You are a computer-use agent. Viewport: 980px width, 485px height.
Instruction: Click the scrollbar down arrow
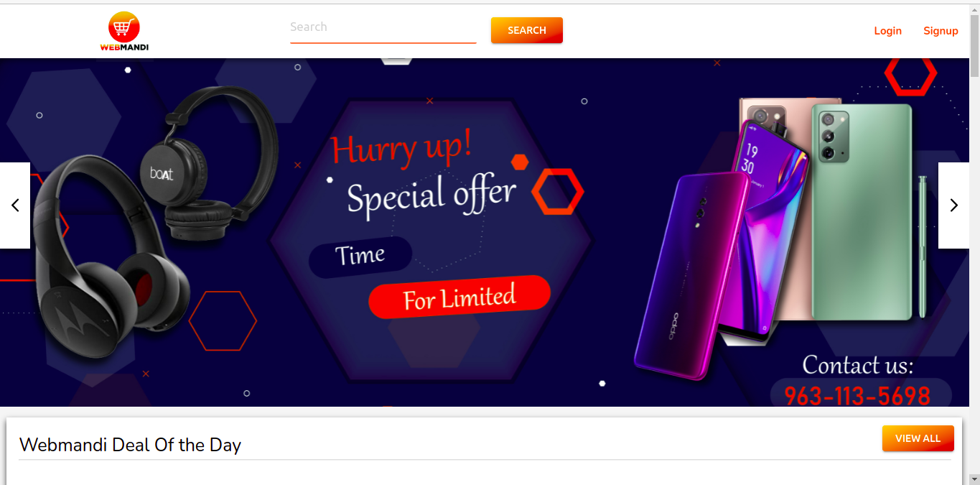click(974, 479)
